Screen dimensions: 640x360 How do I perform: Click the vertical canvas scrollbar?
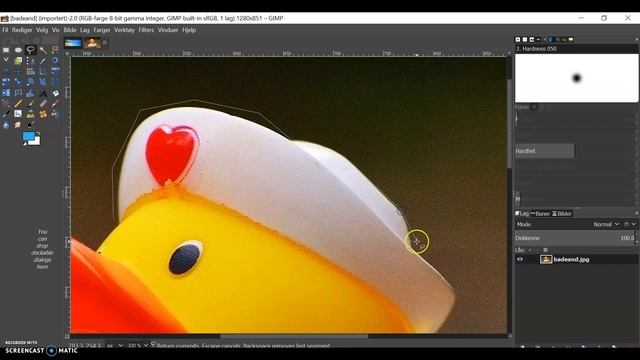(509, 124)
